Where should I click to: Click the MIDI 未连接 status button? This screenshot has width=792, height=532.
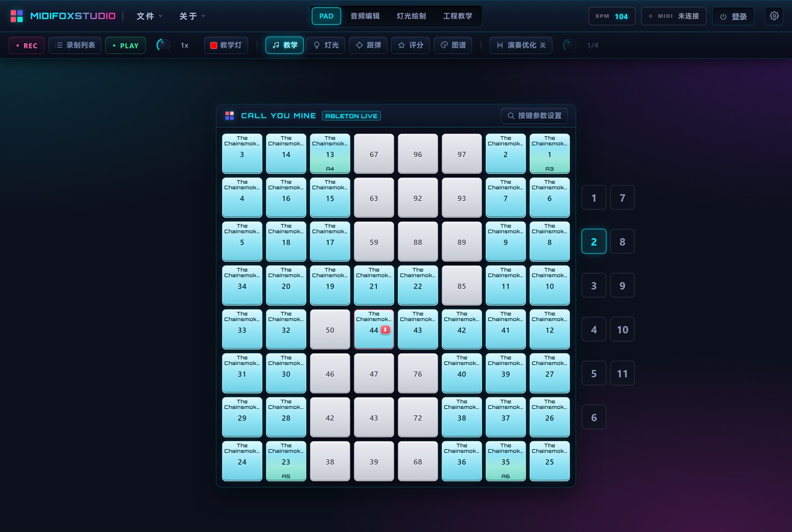674,16
